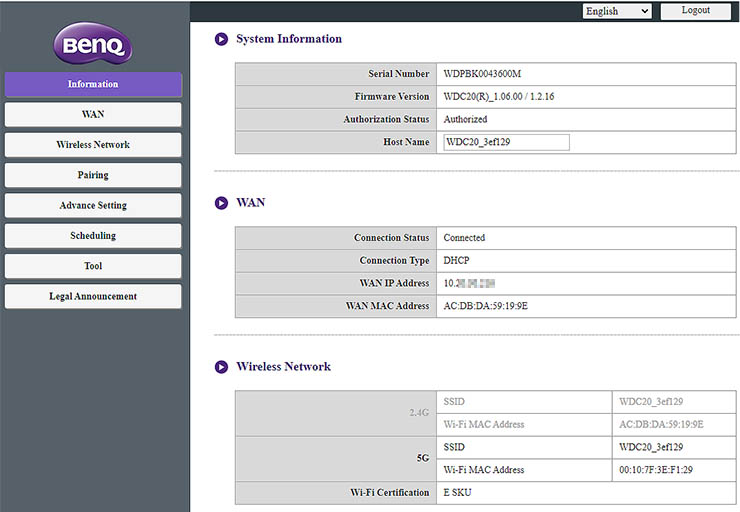
Task: Open the Tool page
Action: pyautogui.click(x=93, y=266)
